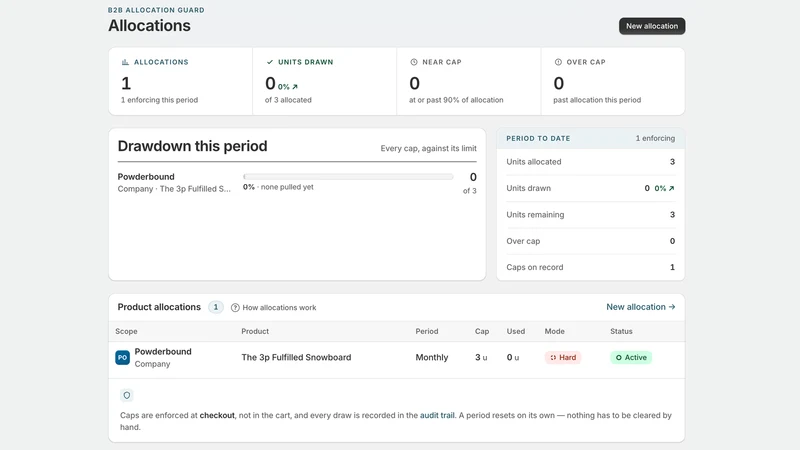Viewport: 800px width, 450px height.
Task: Click the Powderbound drawdown progress bar
Action: pos(348,177)
